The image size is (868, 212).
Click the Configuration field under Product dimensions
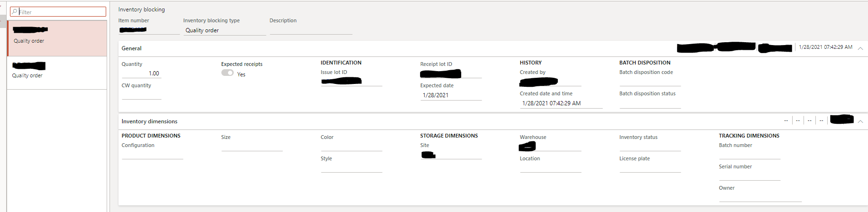[152, 155]
